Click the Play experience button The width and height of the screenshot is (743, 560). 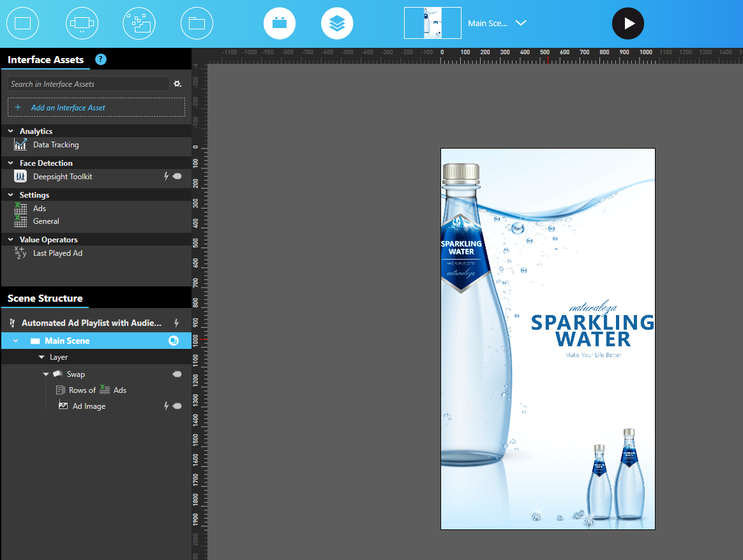[x=627, y=24]
